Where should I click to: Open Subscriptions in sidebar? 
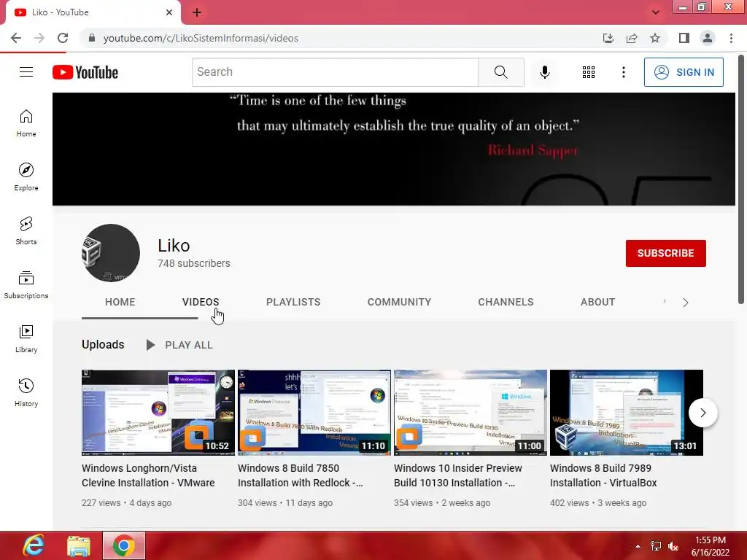(x=26, y=285)
